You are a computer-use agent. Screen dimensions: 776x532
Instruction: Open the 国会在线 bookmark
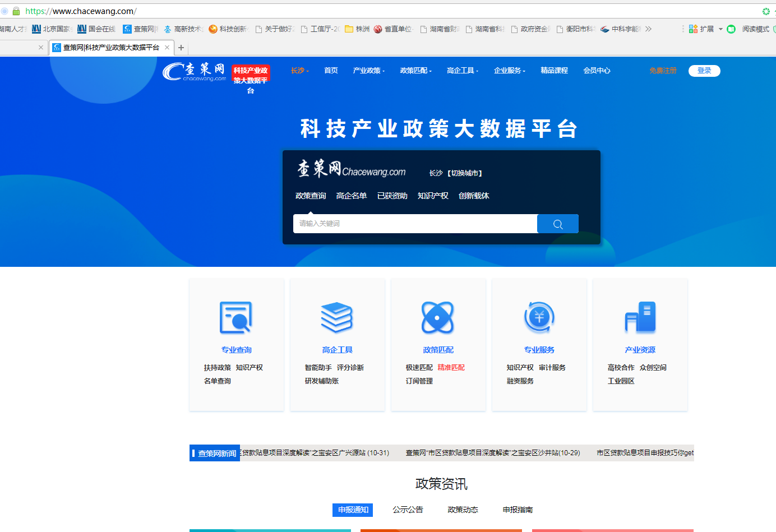[96, 29]
